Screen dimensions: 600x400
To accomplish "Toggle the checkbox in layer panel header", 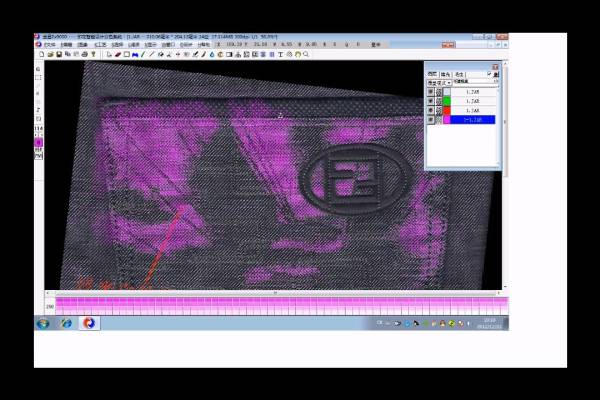I will point(489,74).
